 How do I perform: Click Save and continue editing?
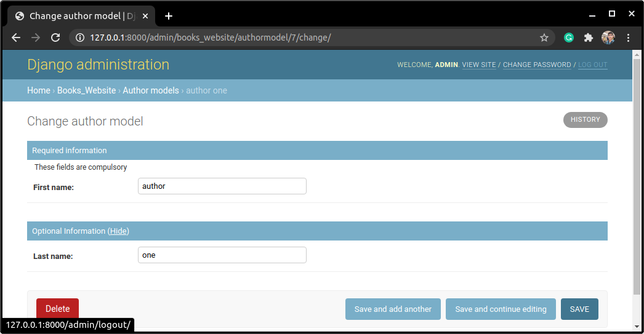(501, 309)
